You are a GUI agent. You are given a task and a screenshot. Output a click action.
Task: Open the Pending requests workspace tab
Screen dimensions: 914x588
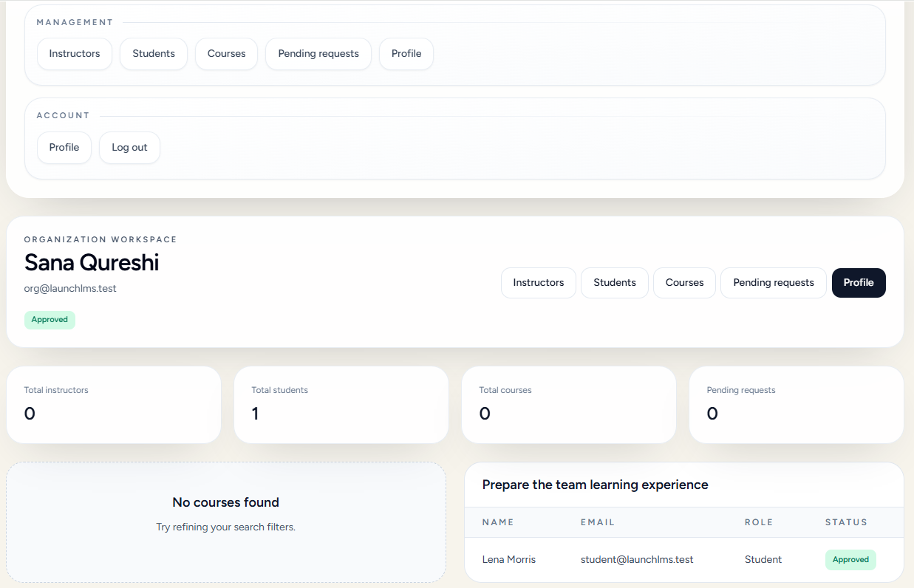click(773, 282)
